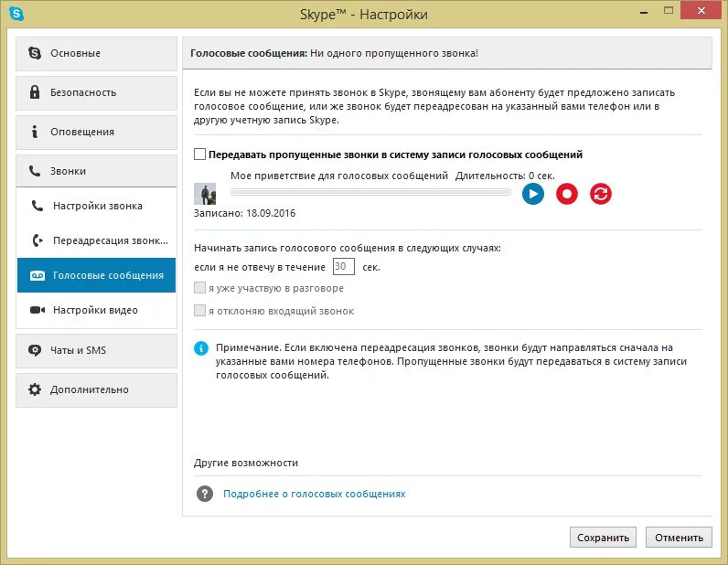The height and width of the screenshot is (565, 728).
Task: Click the gray question mark help icon
Action: (205, 494)
